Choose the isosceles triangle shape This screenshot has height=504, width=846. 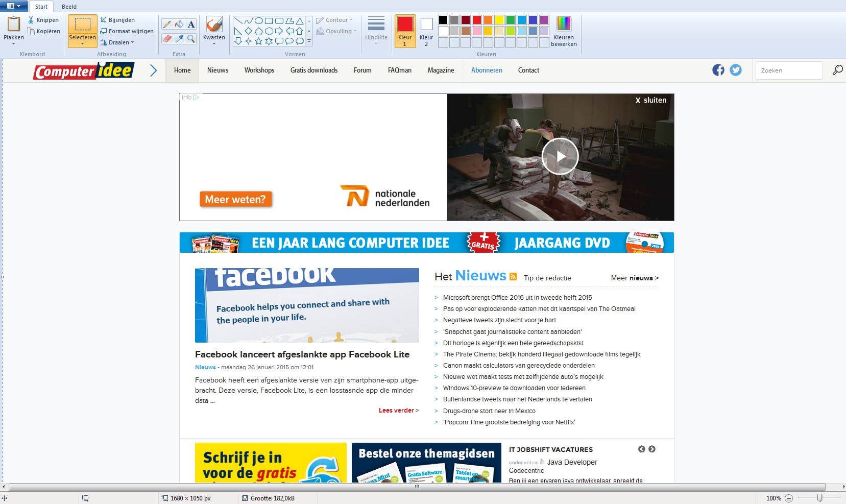point(300,21)
